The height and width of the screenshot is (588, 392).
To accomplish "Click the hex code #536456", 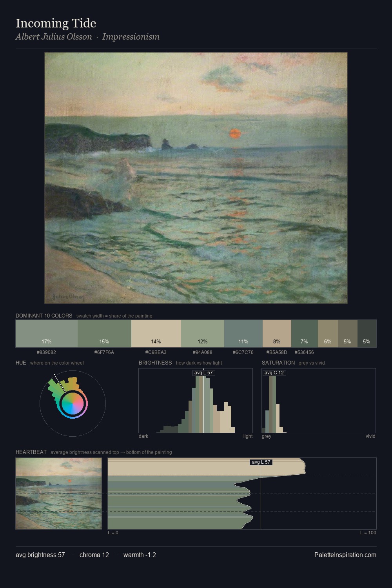I will click(x=304, y=352).
